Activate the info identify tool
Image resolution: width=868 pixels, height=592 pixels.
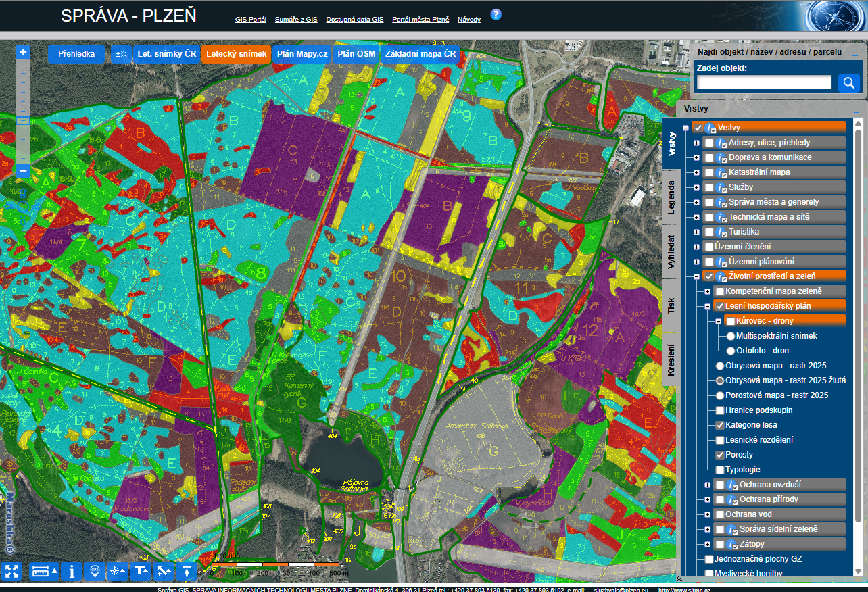click(x=72, y=571)
